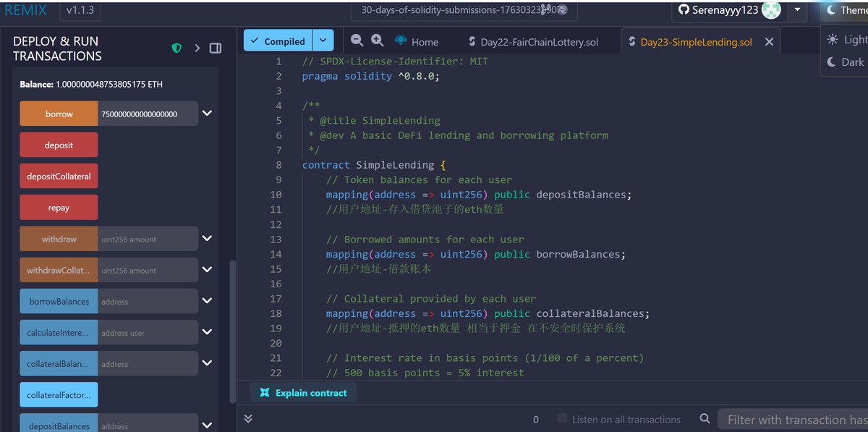The image size is (868, 432).
Task: Toggle the side panel layout icon
Action: 215,48
